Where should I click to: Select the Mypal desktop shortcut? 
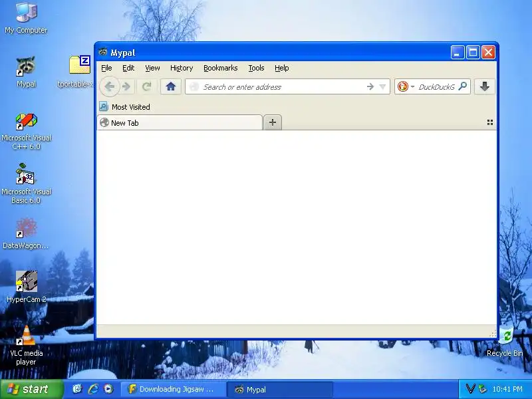click(x=26, y=72)
